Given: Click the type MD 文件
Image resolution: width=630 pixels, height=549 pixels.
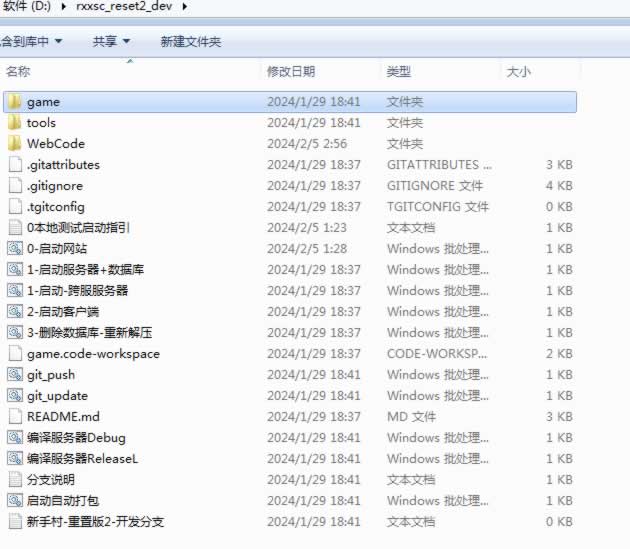Looking at the screenshot, I should [411, 416].
